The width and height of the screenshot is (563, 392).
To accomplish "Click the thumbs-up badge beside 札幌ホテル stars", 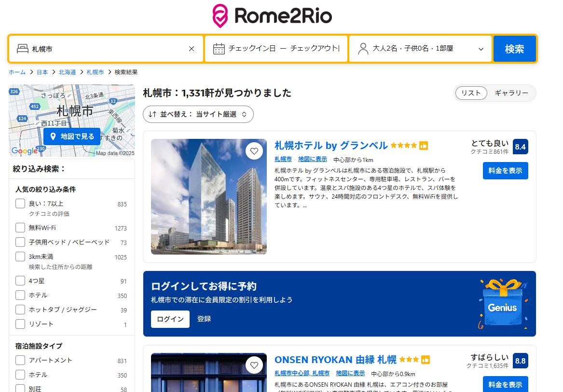I will pos(424,146).
